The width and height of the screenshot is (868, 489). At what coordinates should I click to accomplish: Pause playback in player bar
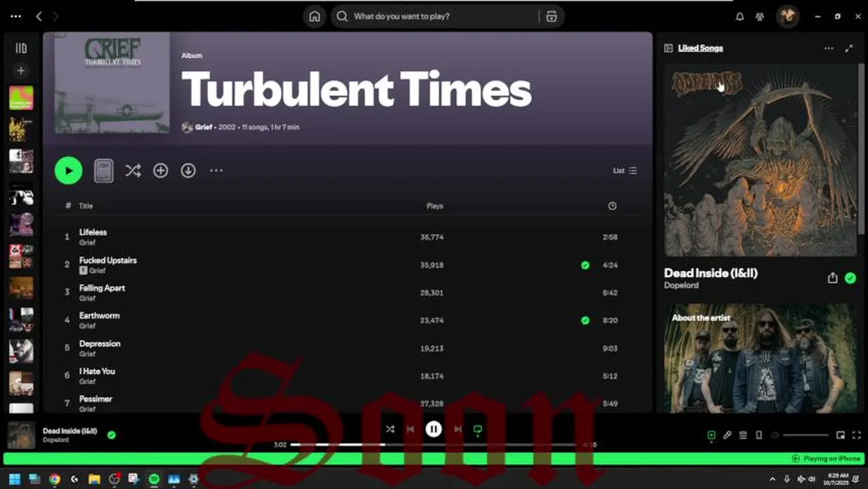[433, 429]
